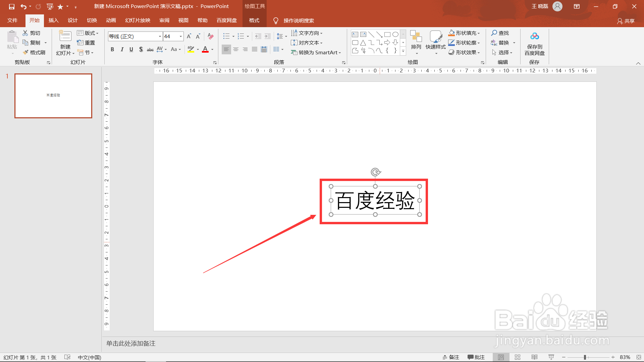The width and height of the screenshot is (644, 362).
Task: Apply text shadow with the S icon
Action: click(141, 49)
